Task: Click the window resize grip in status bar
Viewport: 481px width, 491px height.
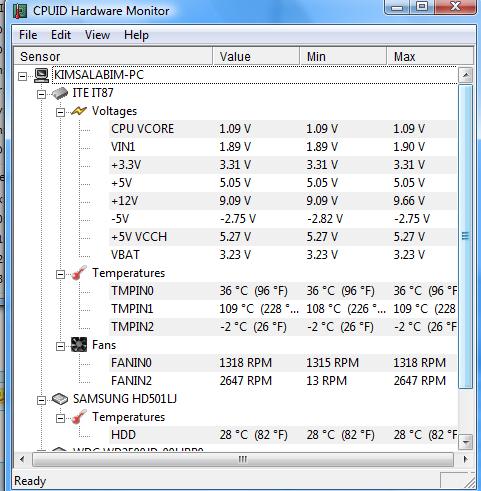Action: pos(470,482)
